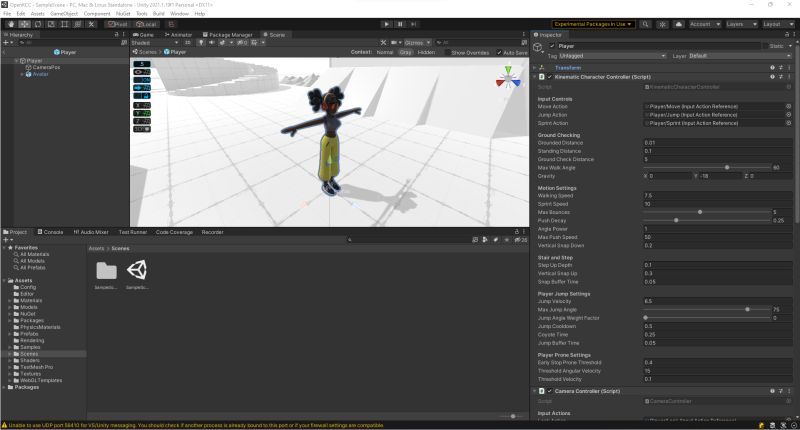Open the Account dropdown

705,24
